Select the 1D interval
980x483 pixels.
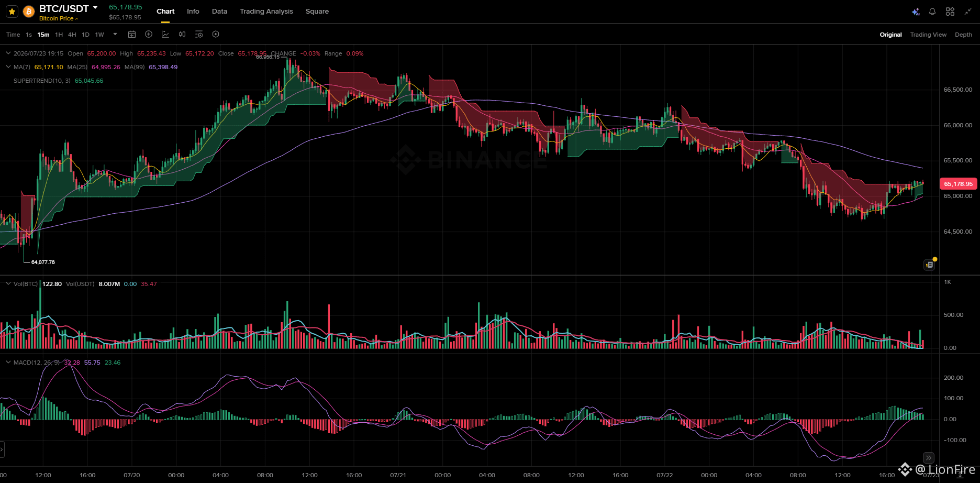(x=85, y=35)
